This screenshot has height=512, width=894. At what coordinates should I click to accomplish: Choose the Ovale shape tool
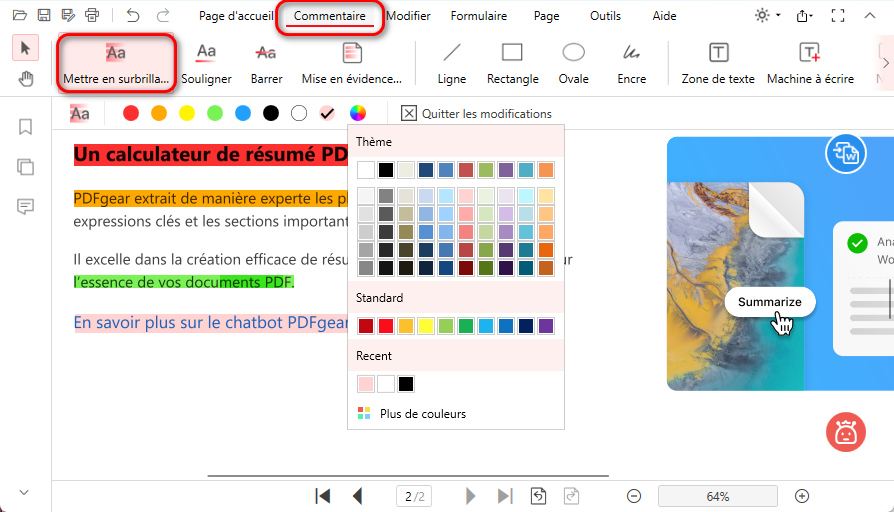tap(574, 63)
